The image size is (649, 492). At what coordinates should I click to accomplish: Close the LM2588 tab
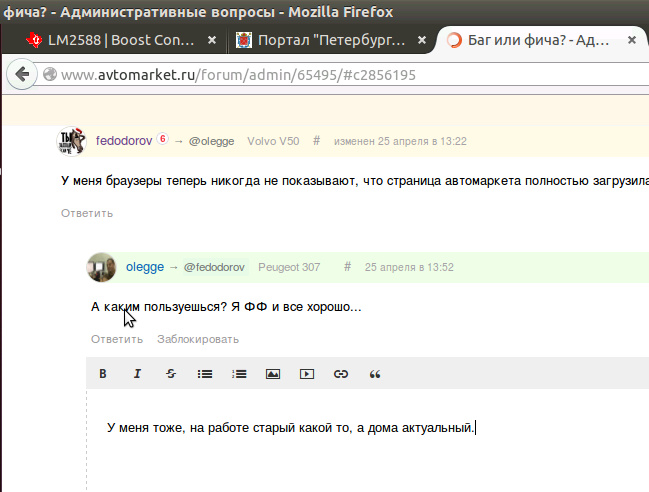coord(212,40)
